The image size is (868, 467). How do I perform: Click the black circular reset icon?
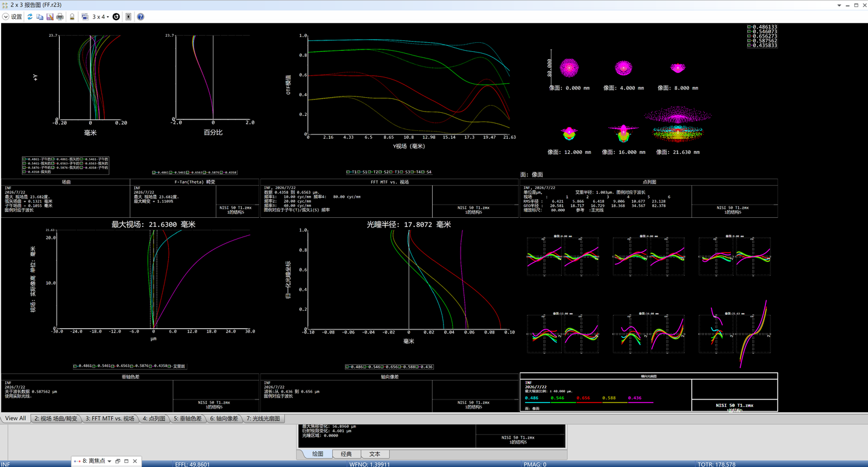(x=116, y=17)
